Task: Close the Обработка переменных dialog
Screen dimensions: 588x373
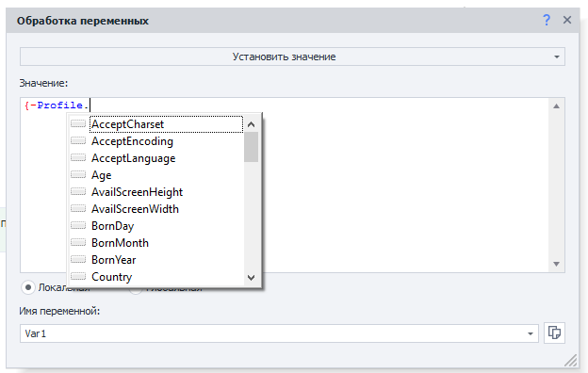Action: click(567, 20)
